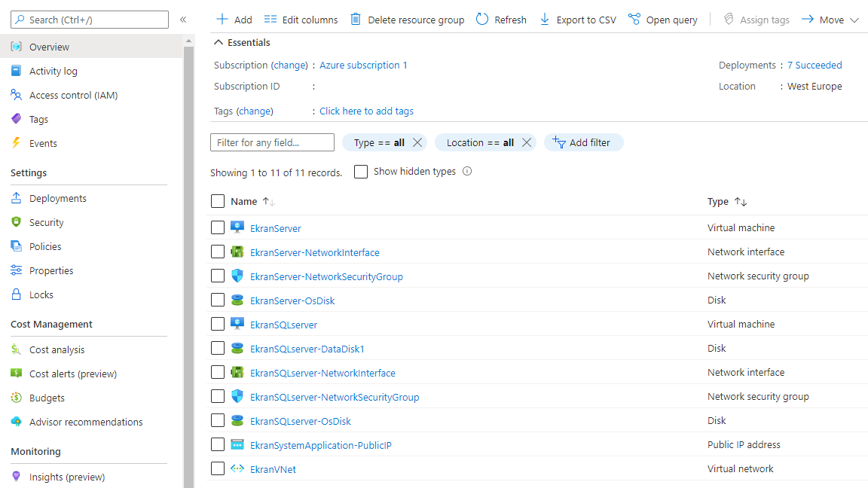The height and width of the screenshot is (488, 868).
Task: Click the Filter for any field input
Action: pyautogui.click(x=272, y=142)
